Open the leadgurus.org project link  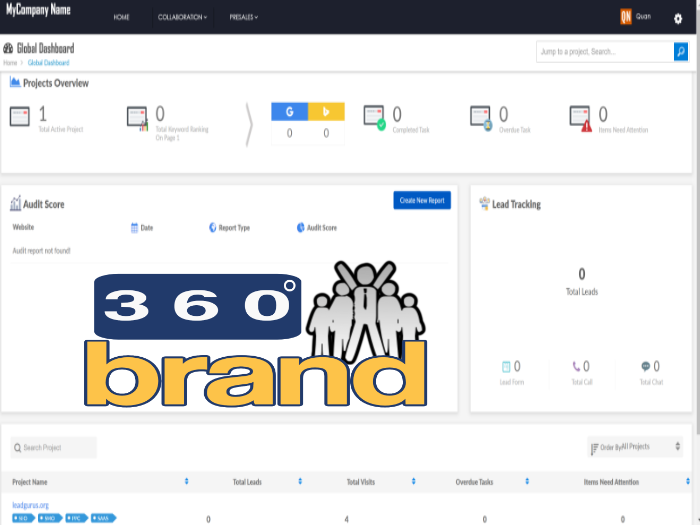[30, 505]
